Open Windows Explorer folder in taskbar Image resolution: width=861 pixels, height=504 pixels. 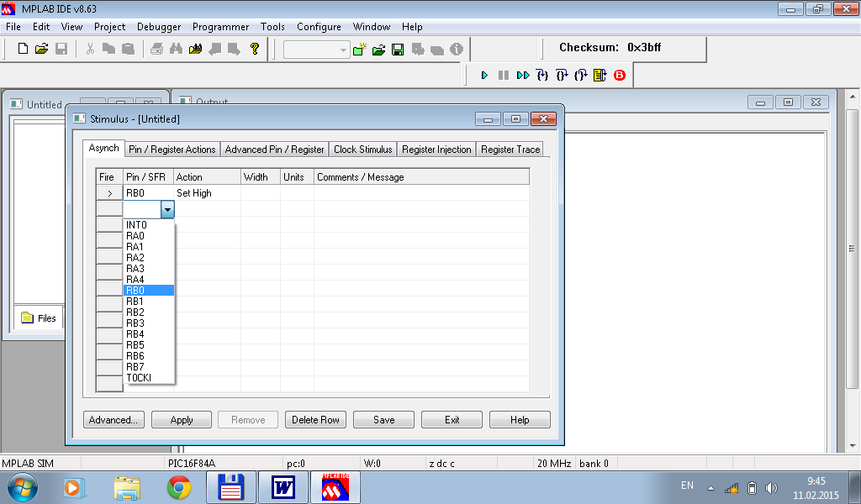pos(127,487)
